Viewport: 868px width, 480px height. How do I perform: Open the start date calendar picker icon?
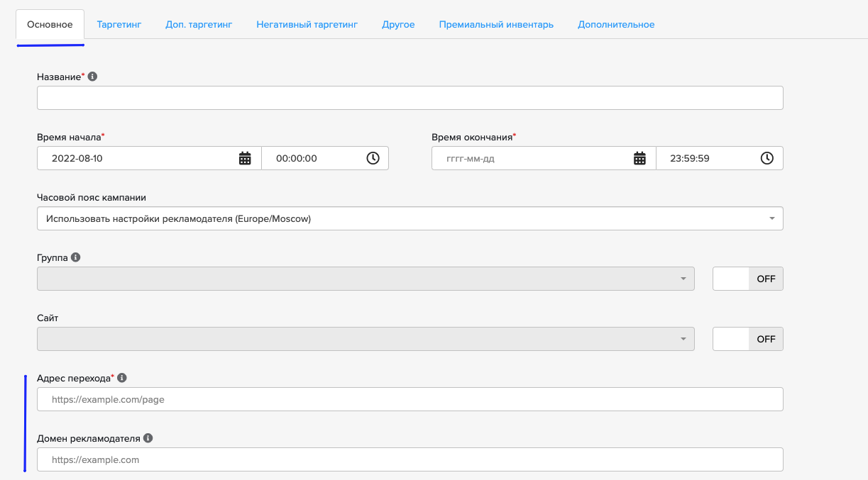[x=245, y=158]
